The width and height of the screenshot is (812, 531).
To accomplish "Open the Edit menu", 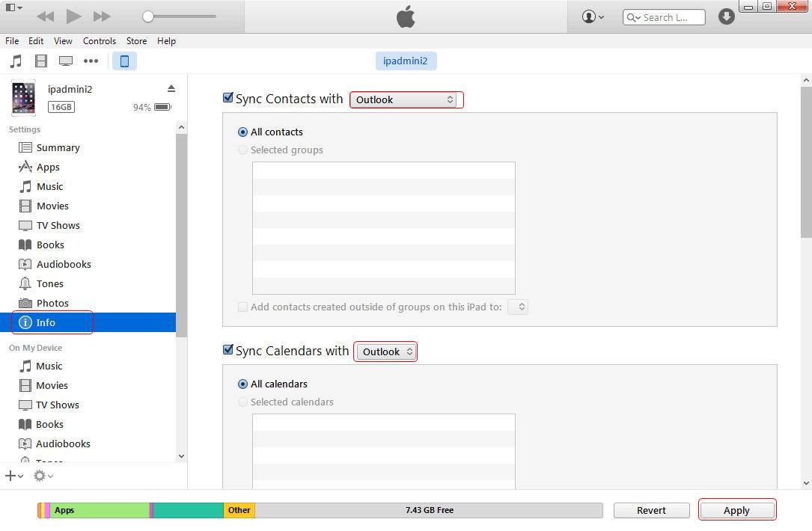I will tap(36, 41).
